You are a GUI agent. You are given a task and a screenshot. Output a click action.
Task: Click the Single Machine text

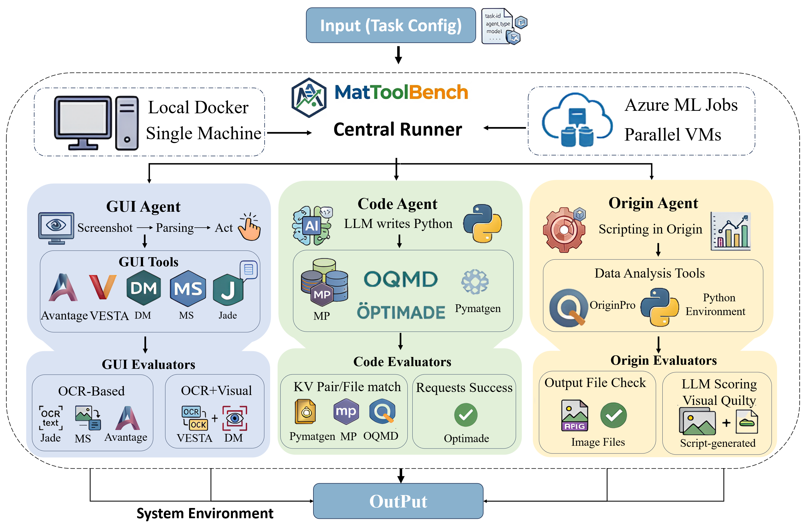(203, 133)
